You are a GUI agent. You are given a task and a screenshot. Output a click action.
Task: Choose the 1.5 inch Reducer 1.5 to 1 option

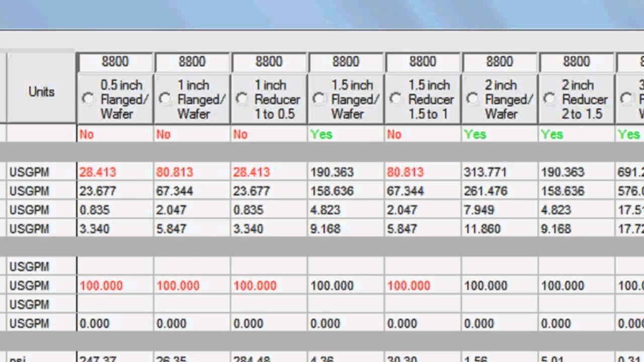(x=396, y=99)
